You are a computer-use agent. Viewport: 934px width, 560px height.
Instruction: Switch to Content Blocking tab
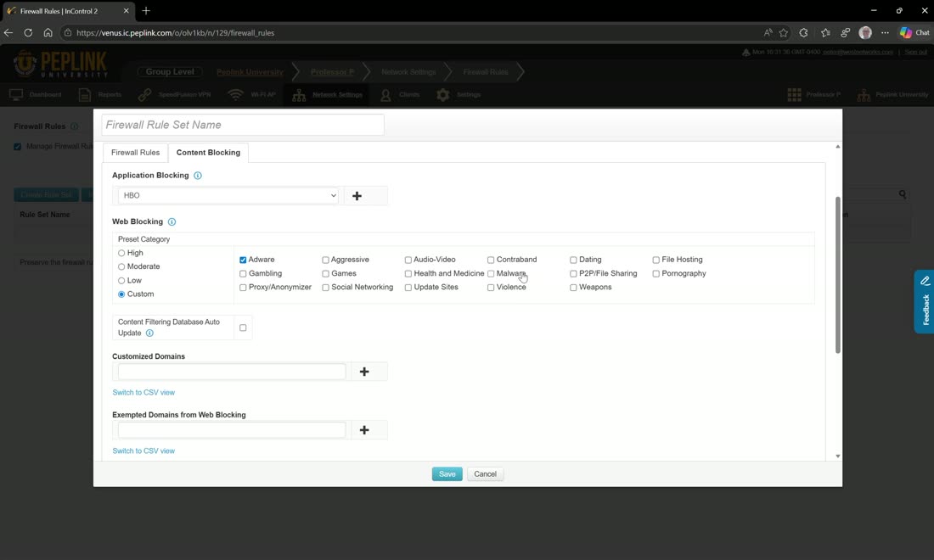[209, 153]
